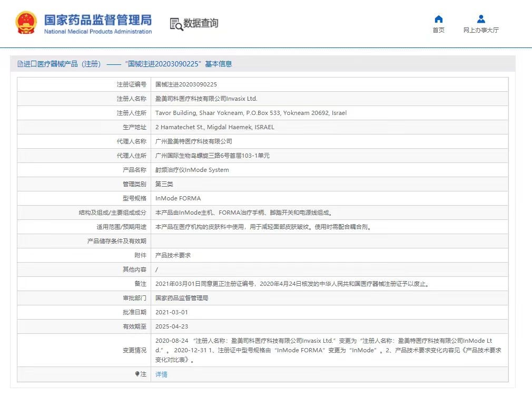Click the 代理人名称 label
Screen dimensions: 532x395
point(131,142)
